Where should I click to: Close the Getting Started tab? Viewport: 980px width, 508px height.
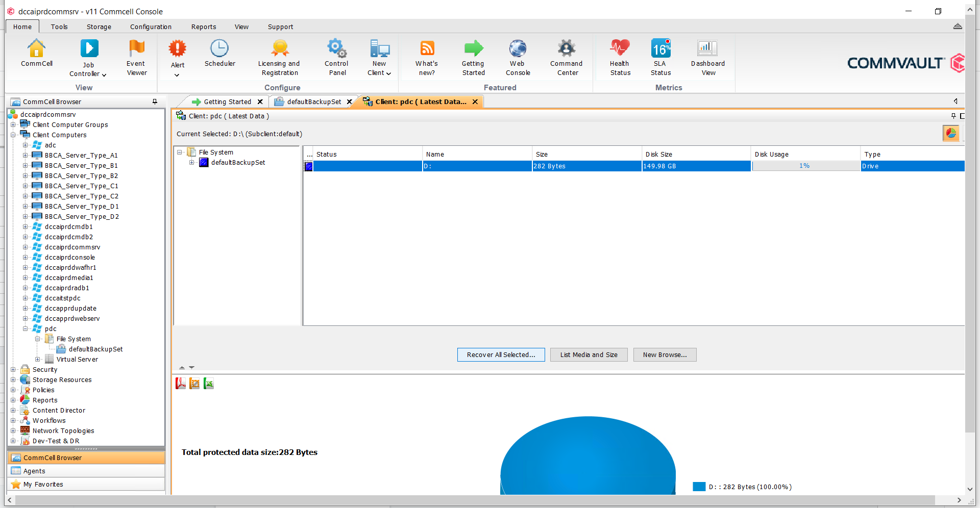pyautogui.click(x=260, y=101)
